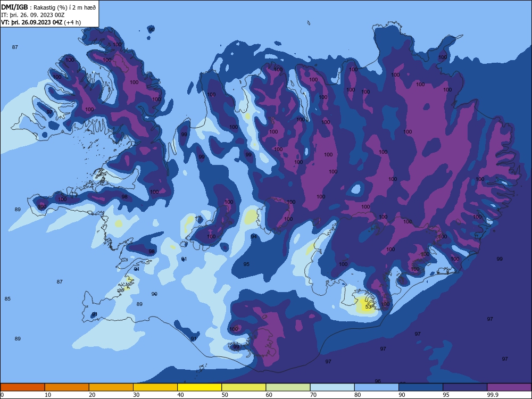532x399 pixels.
Task: Select the orange 10–20 legend color block
Action: click(67, 387)
